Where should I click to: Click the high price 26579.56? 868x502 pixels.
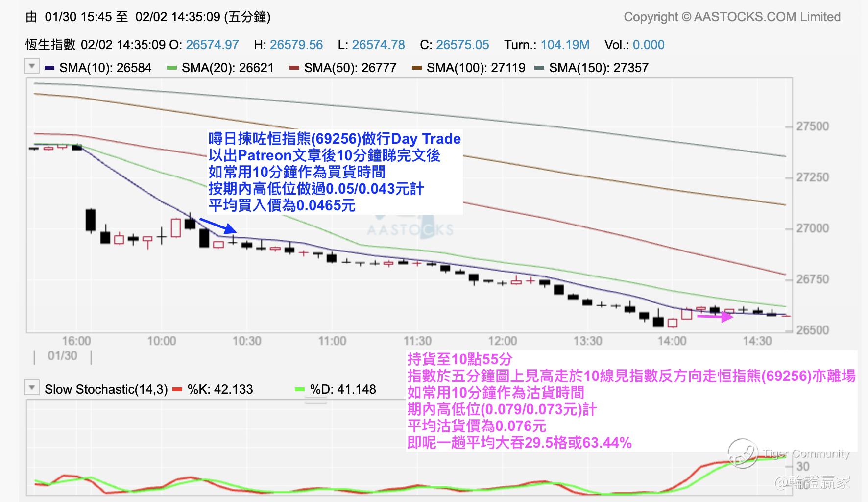pos(296,45)
